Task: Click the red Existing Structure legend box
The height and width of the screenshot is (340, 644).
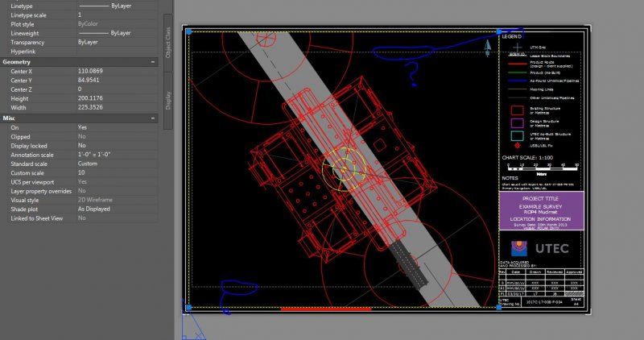Action: coord(517,110)
